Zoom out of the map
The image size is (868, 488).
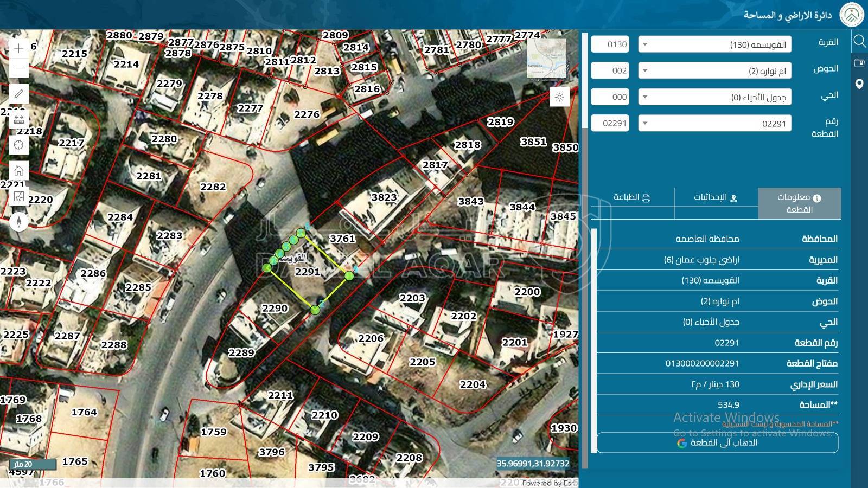[18, 68]
